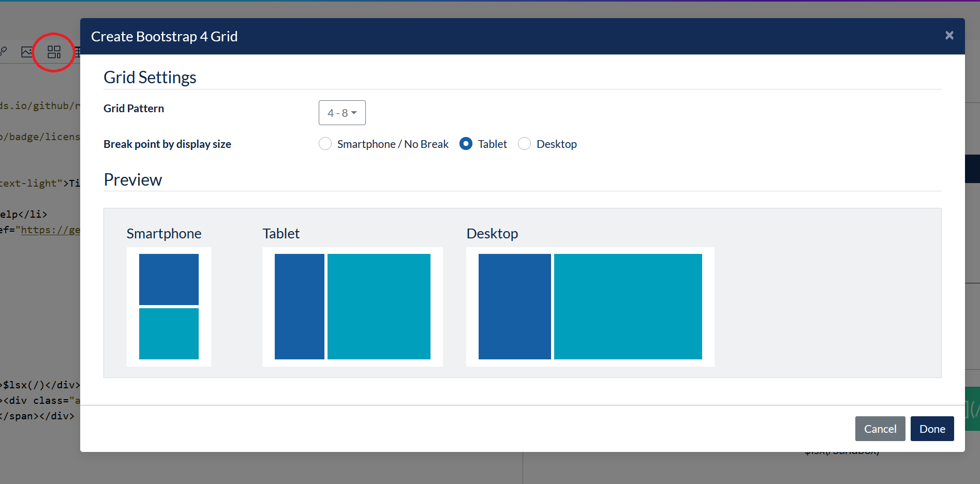980x484 pixels.
Task: Click the grid icon in the editor toolbar
Action: (x=54, y=52)
